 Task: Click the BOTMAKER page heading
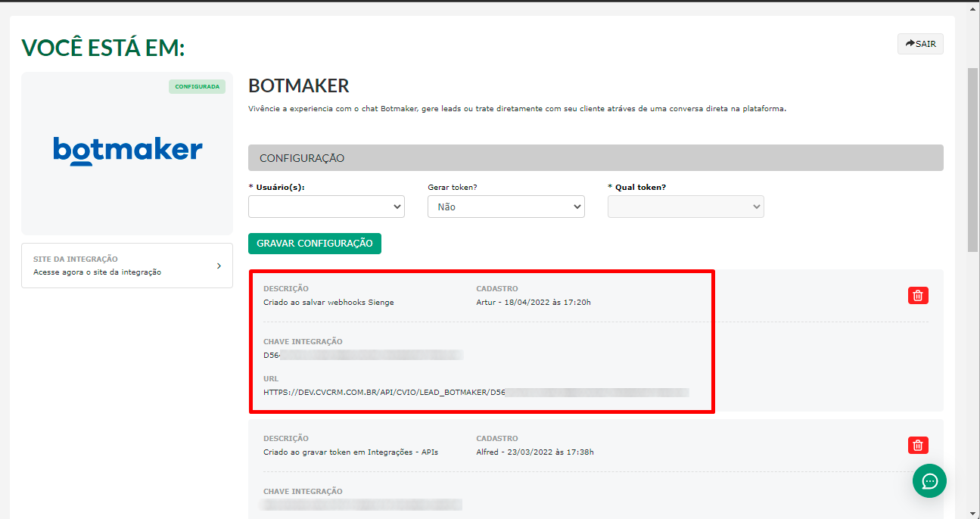[299, 85]
